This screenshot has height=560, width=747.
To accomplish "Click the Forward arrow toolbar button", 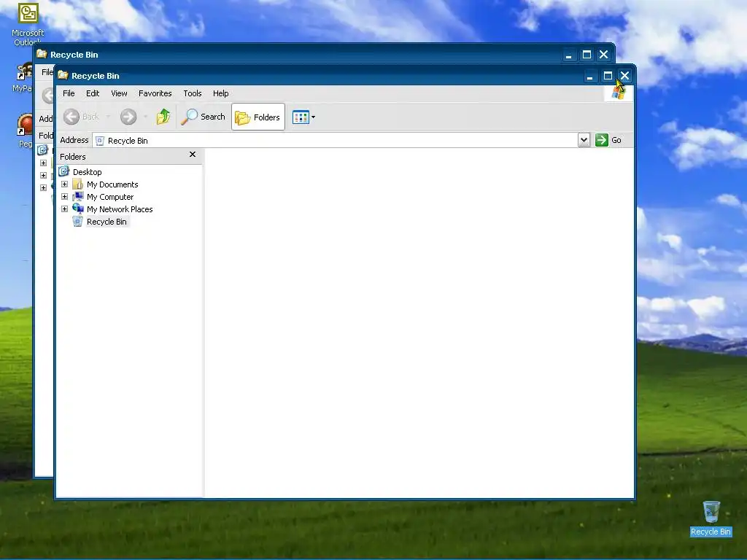I will pyautogui.click(x=128, y=117).
